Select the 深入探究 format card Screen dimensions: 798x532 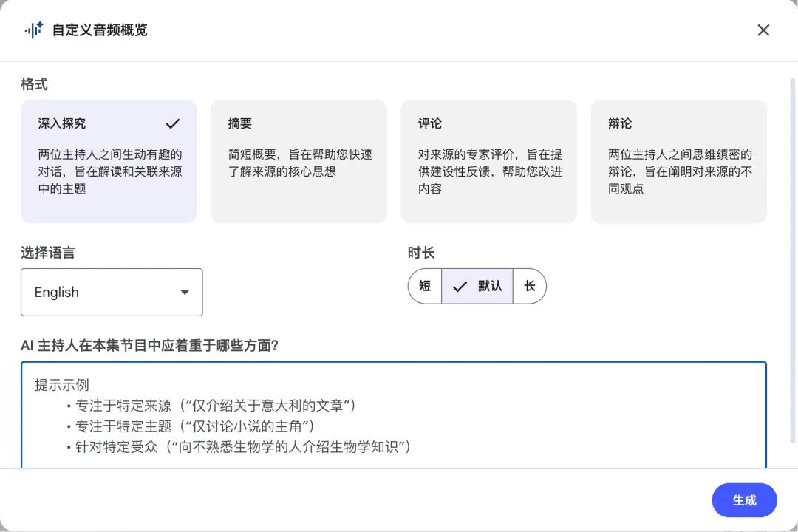click(109, 161)
